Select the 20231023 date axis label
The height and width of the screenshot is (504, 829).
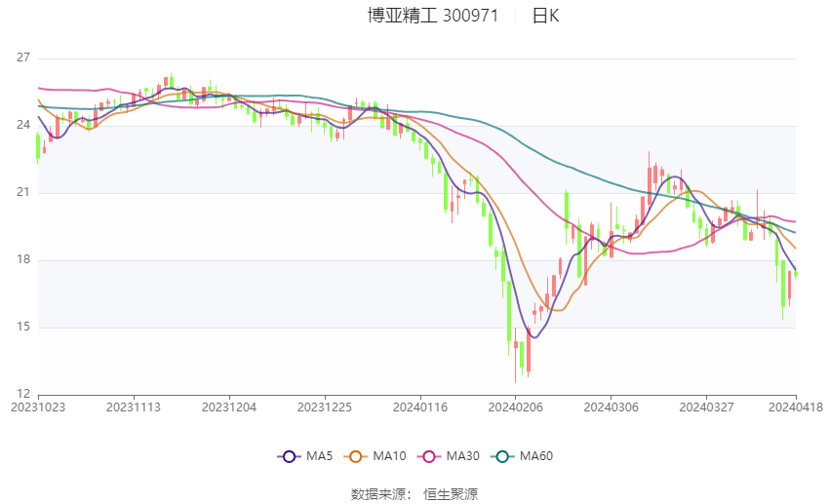click(x=38, y=407)
